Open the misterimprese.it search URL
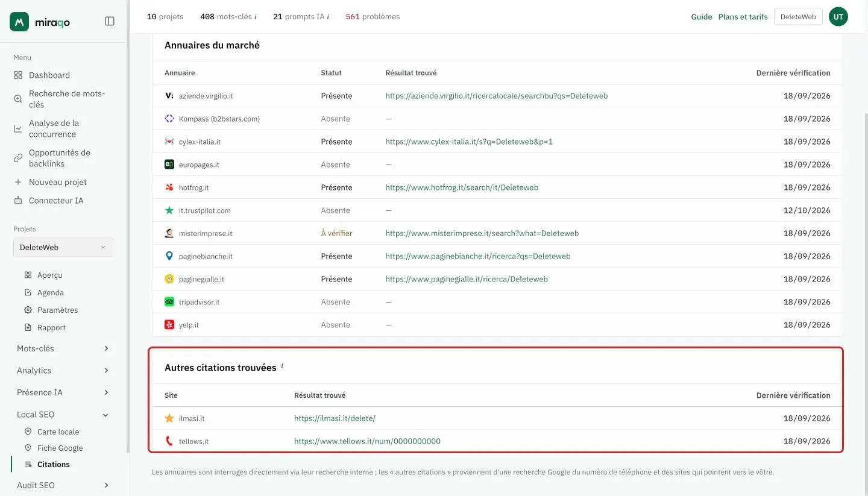 pyautogui.click(x=482, y=233)
